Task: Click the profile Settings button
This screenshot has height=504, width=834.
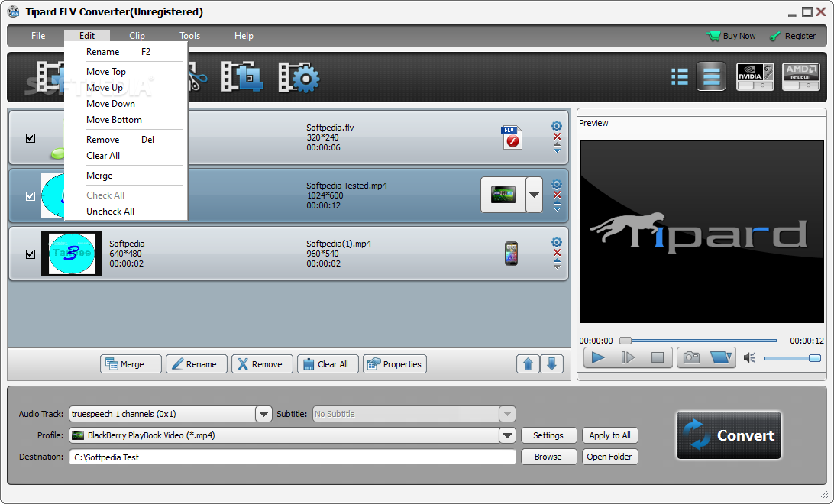Action: click(x=548, y=435)
